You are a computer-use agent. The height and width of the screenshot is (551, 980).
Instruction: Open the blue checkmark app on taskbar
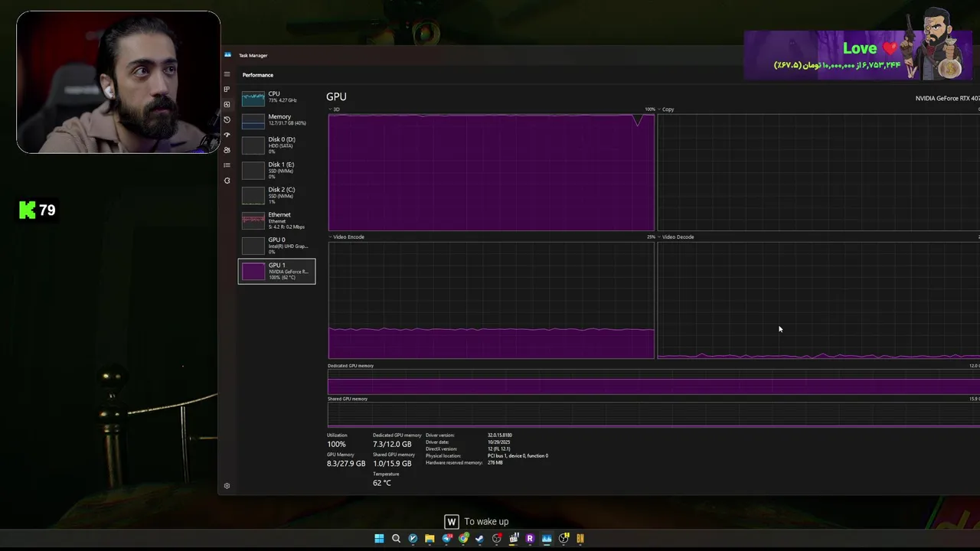[413, 539]
